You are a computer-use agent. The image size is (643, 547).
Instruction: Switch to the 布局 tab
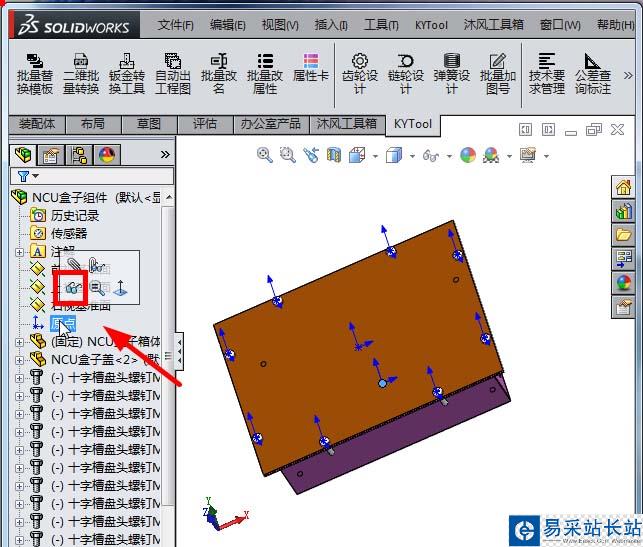(x=93, y=124)
